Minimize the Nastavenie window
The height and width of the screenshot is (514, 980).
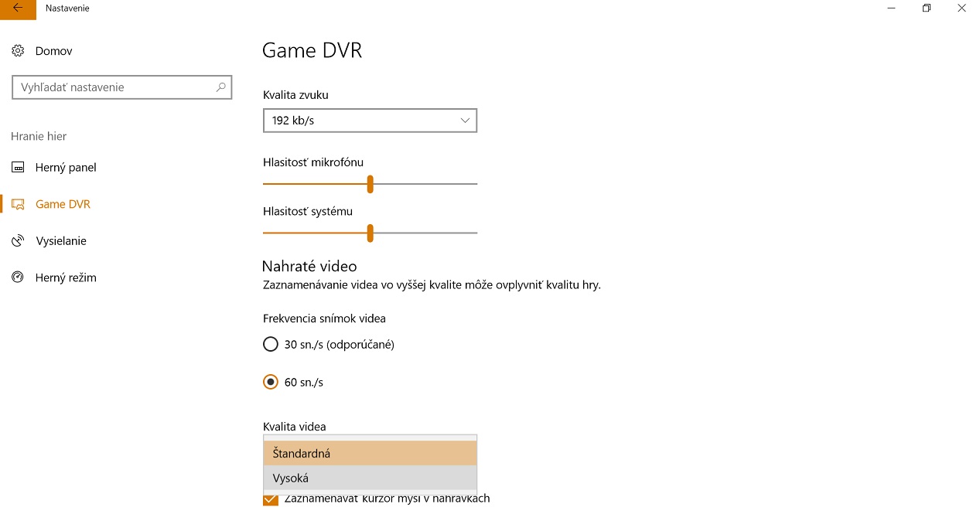[890, 9]
